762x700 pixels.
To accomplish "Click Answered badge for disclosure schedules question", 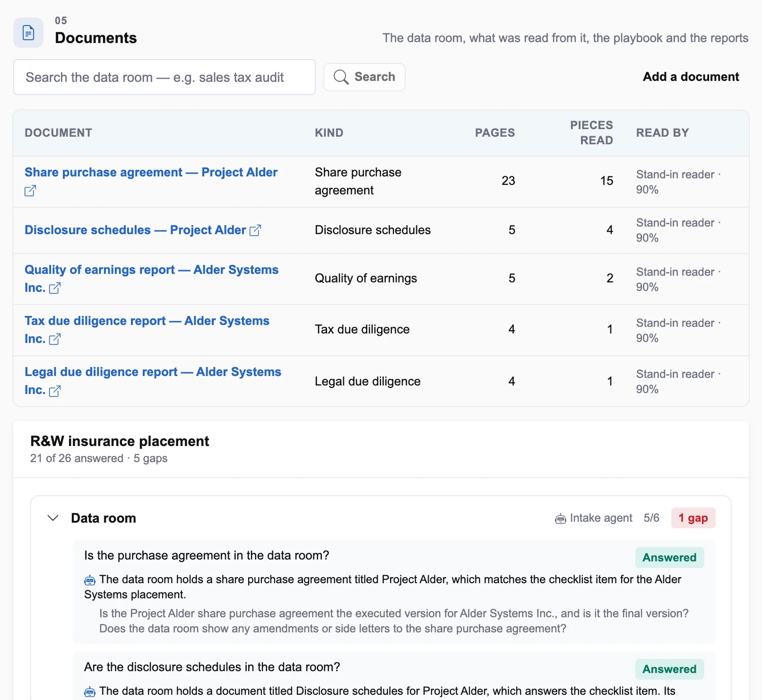I will point(669,669).
